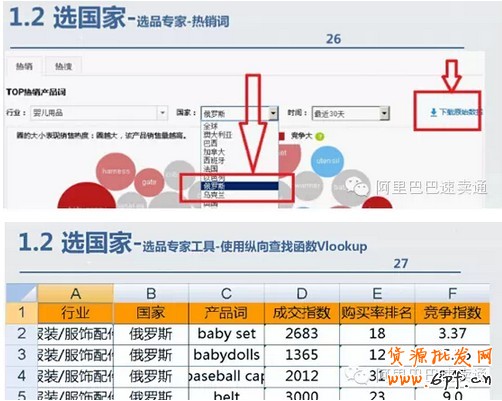Click the red competition legend square
The height and width of the screenshot is (401, 502).
(x=282, y=136)
